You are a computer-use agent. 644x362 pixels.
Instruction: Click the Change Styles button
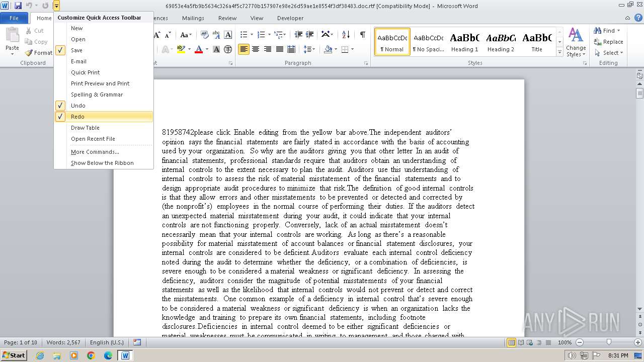coord(576,42)
